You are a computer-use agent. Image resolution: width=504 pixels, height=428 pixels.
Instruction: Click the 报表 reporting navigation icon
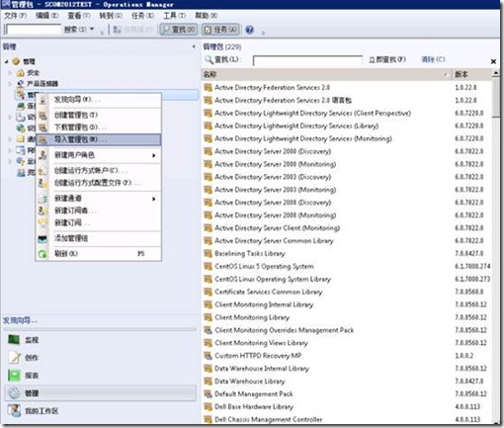(x=14, y=376)
